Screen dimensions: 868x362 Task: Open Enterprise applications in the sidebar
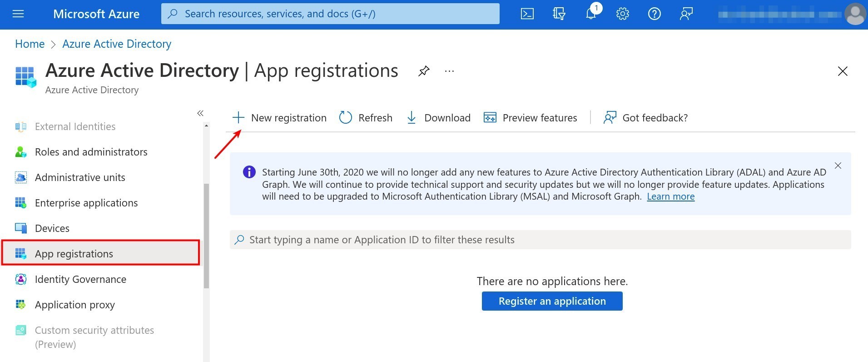pyautogui.click(x=86, y=203)
